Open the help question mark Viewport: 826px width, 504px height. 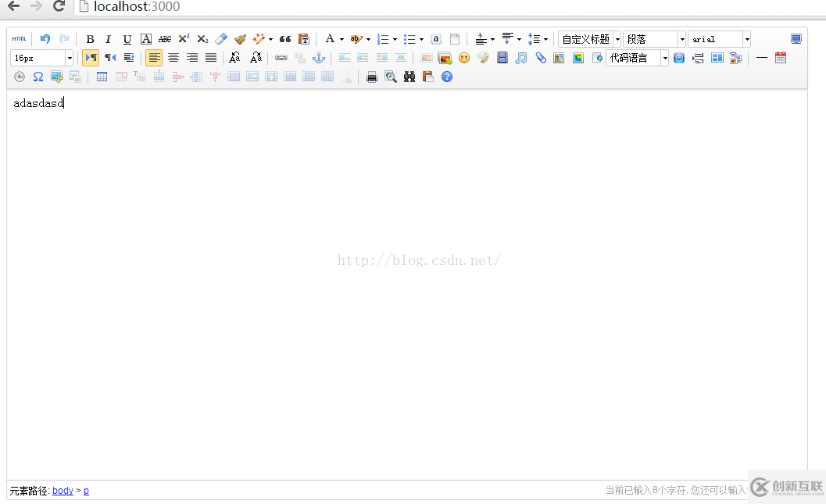(x=447, y=77)
